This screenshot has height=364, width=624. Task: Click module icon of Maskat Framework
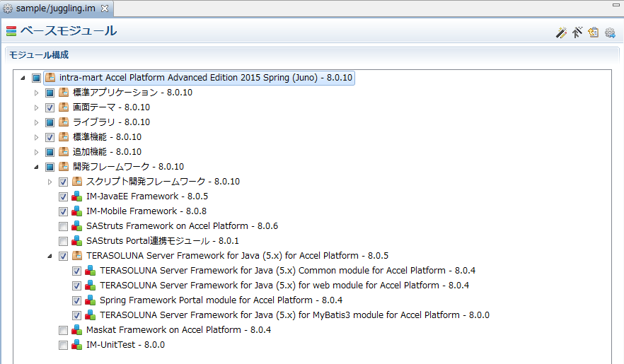tap(77, 330)
